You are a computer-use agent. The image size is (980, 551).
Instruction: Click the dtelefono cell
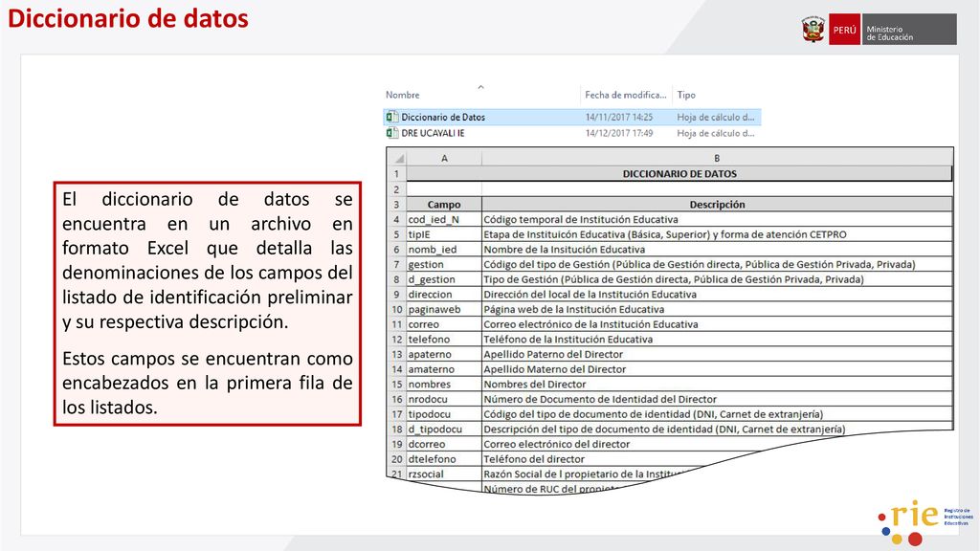pyautogui.click(x=444, y=459)
